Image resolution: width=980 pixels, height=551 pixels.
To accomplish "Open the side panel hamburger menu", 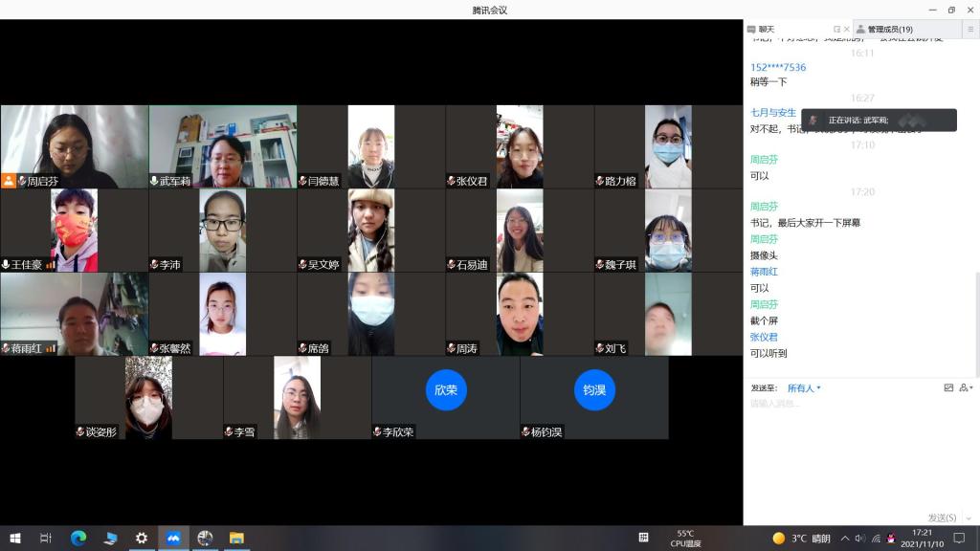I will pos(970,30).
